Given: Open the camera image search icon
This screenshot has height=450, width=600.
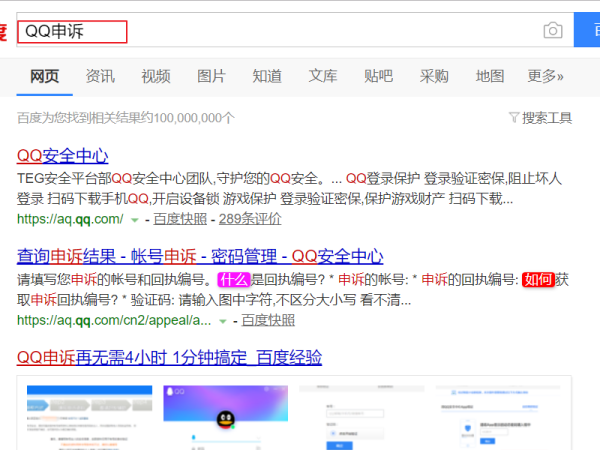Looking at the screenshot, I should point(553,30).
